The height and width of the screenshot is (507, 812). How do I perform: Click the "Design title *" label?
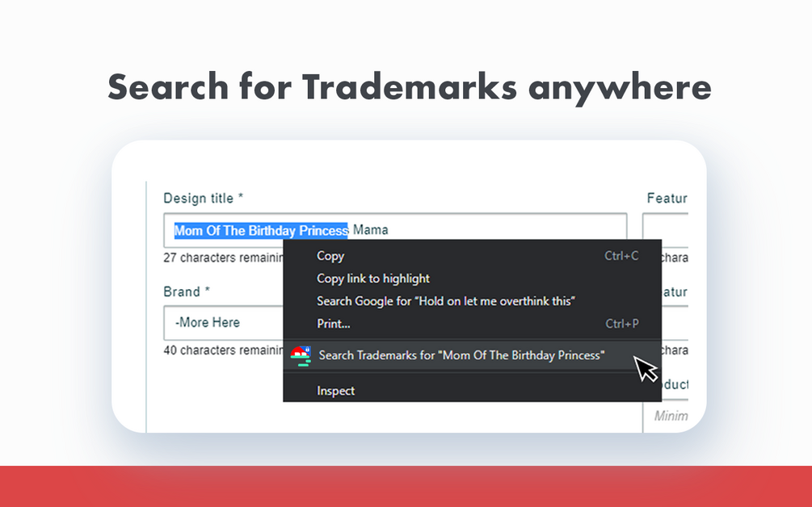point(204,198)
